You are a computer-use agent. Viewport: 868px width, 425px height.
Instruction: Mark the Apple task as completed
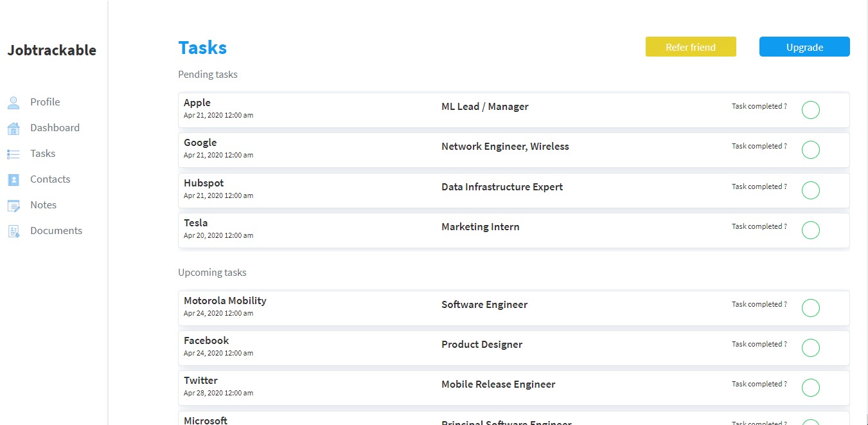[811, 110]
